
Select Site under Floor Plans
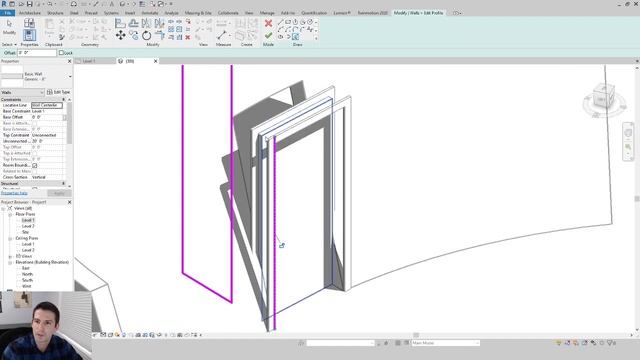25,232
